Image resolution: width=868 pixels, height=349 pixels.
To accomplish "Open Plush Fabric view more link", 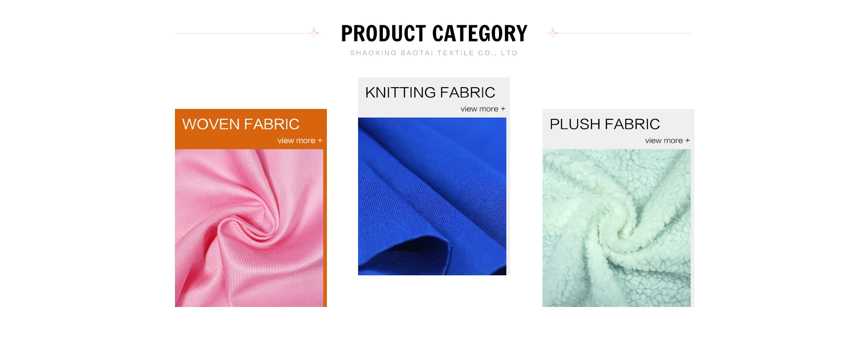I will pyautogui.click(x=667, y=141).
